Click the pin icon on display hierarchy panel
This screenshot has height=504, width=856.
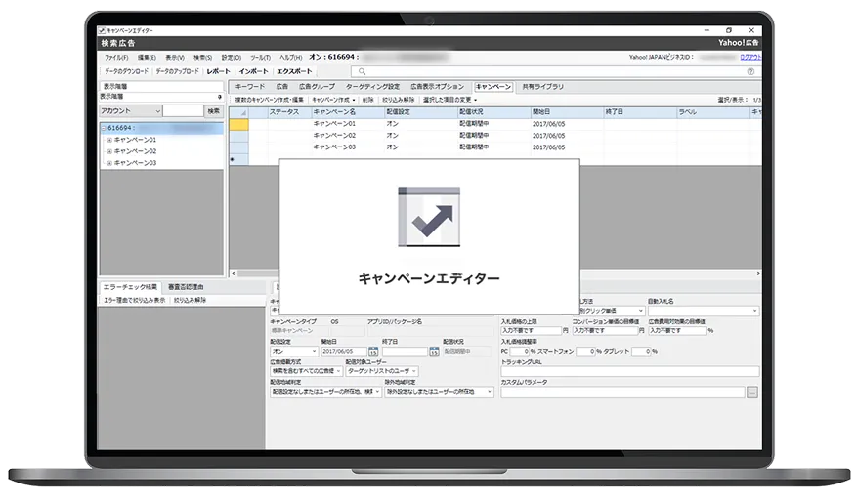tap(219, 87)
